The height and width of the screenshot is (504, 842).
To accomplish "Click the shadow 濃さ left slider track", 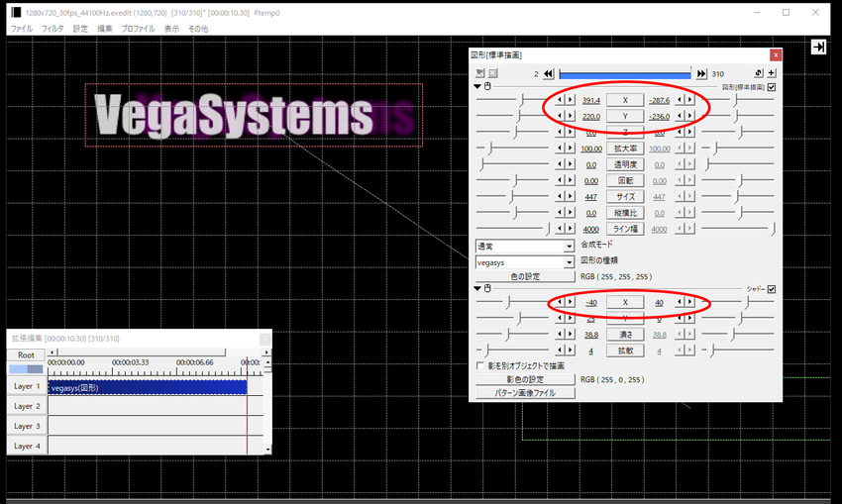I will click(513, 334).
